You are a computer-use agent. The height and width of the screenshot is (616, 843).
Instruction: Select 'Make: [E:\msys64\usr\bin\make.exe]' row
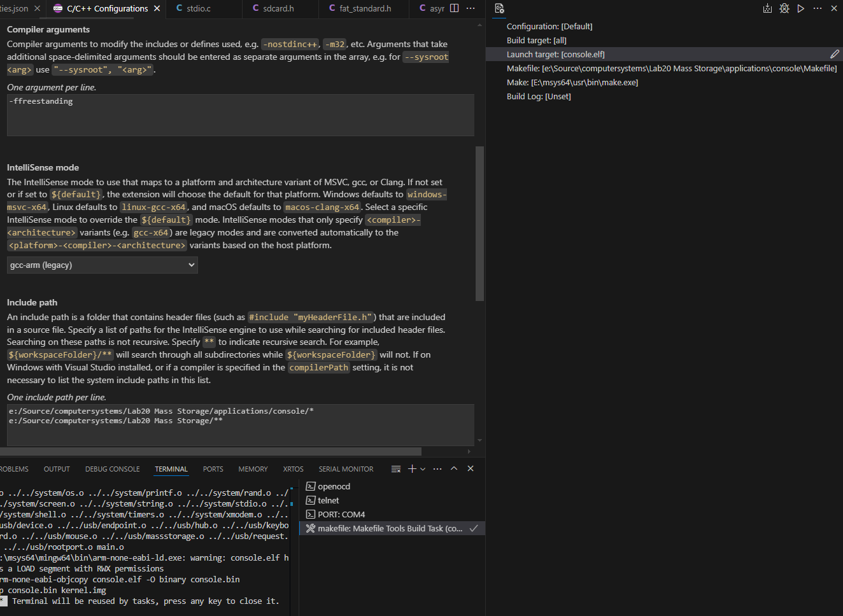pos(664,82)
